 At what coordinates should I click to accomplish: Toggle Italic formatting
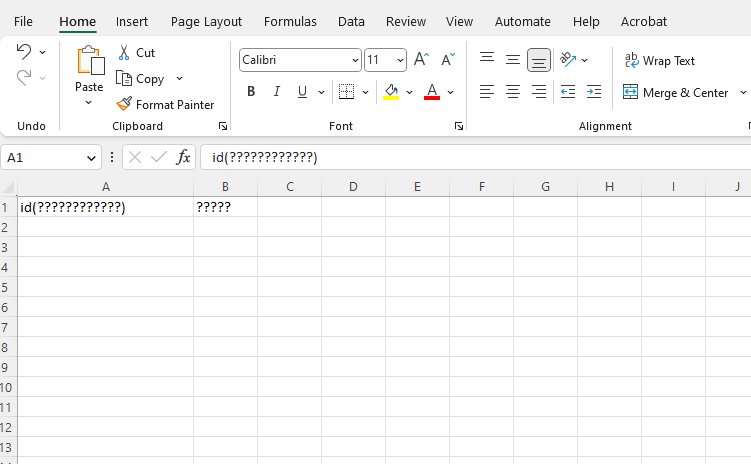pyautogui.click(x=276, y=92)
